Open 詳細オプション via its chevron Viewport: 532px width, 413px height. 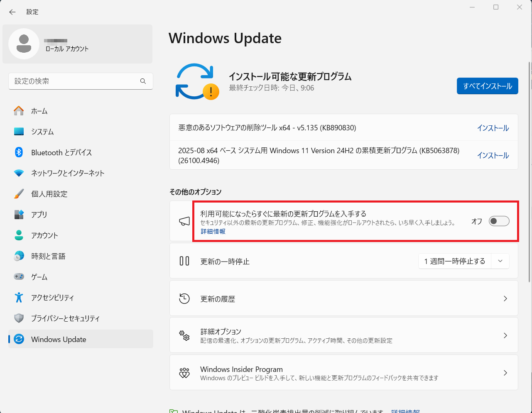(x=505, y=335)
